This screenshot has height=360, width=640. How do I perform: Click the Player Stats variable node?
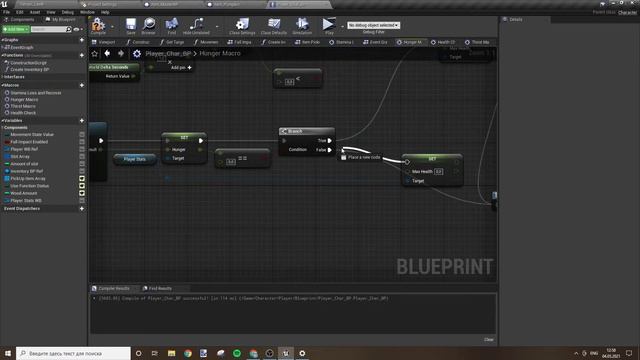click(135, 159)
